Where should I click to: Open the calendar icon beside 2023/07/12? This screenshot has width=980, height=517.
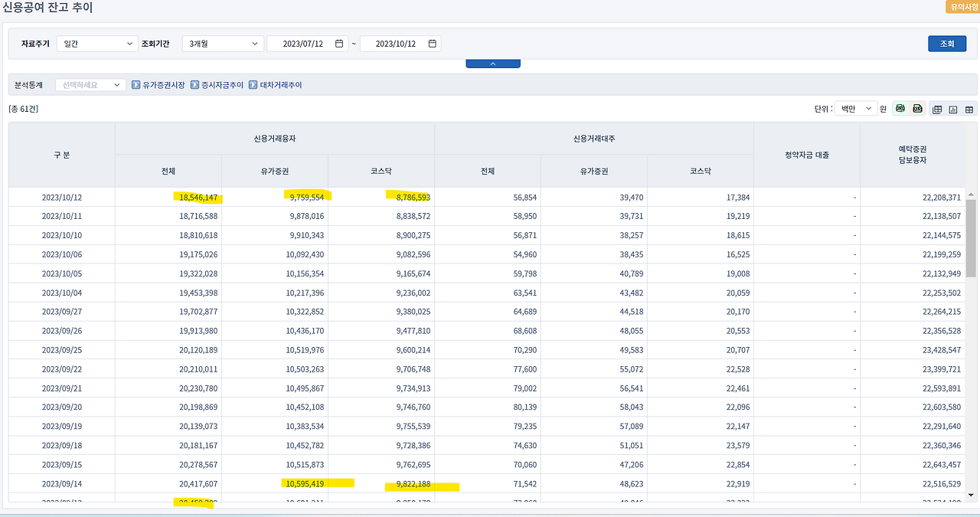pyautogui.click(x=339, y=44)
